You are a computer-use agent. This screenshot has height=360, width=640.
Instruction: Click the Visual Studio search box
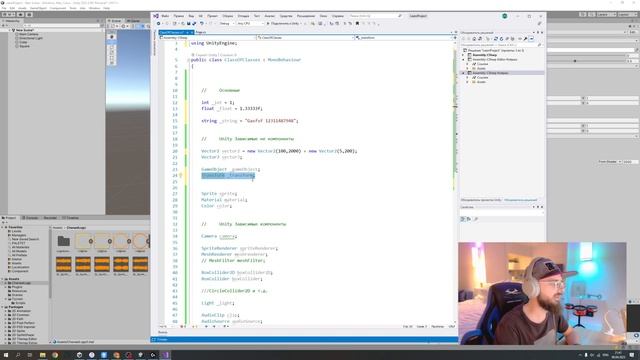point(376,16)
